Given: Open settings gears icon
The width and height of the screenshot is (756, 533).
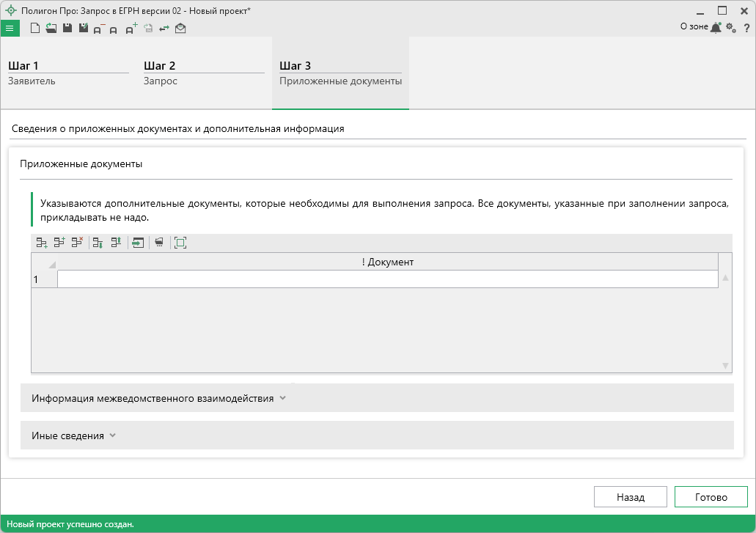Looking at the screenshot, I should (730, 28).
